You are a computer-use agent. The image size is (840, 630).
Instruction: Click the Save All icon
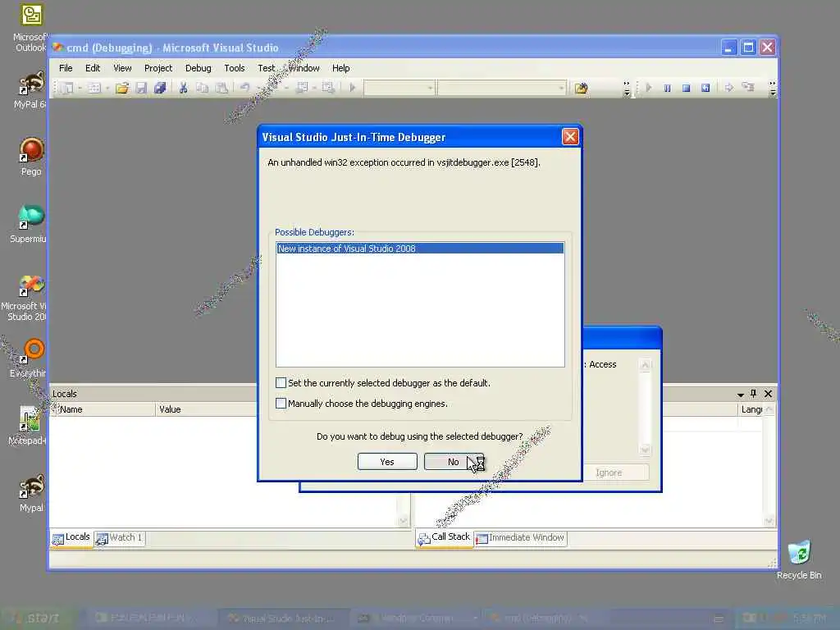point(160,88)
